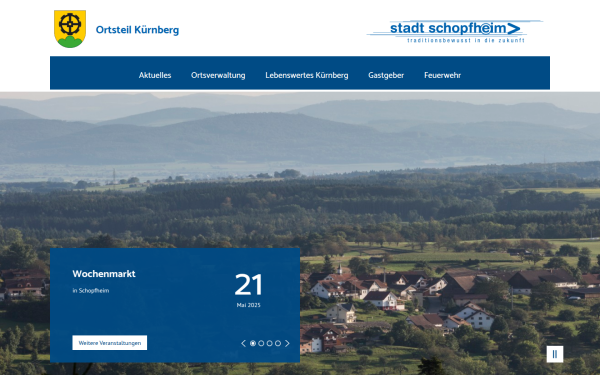This screenshot has width=600, height=375.
Task: Select the second event slider dot
Action: point(261,344)
